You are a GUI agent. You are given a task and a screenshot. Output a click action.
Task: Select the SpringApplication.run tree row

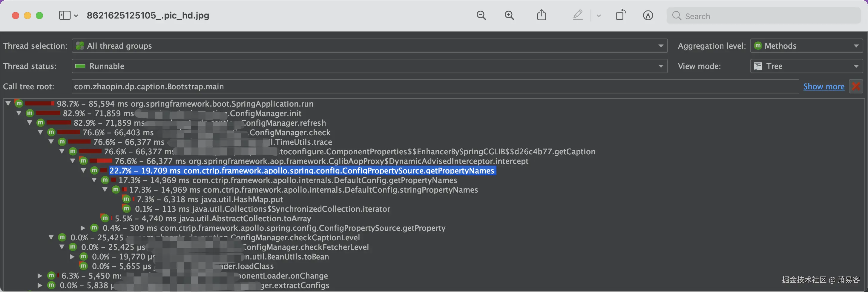coord(185,104)
